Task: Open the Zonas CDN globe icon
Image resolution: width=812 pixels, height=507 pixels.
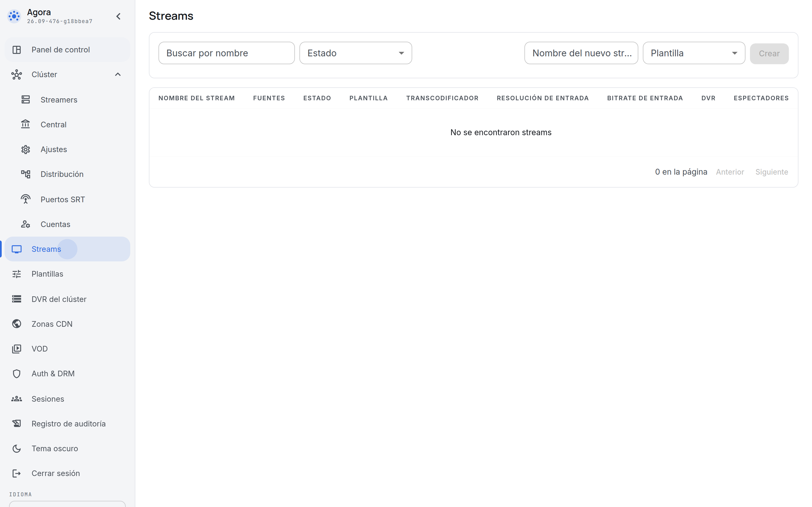Action: point(16,324)
